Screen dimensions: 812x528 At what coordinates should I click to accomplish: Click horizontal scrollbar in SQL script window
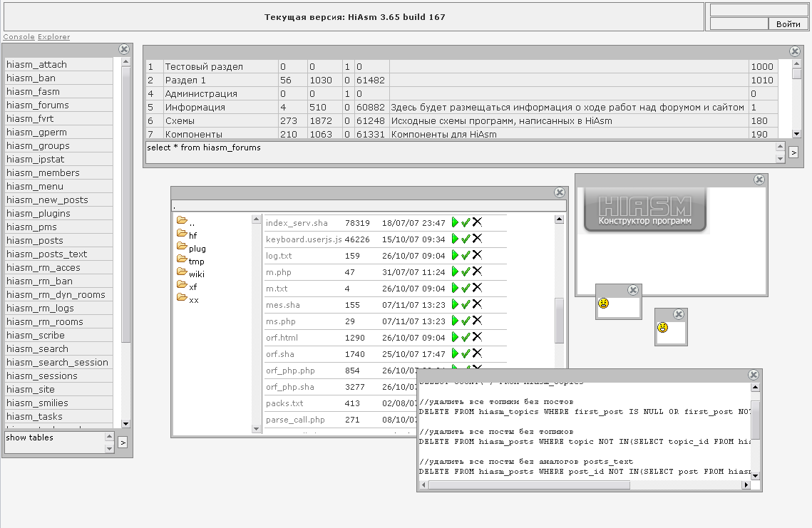(x=528, y=485)
